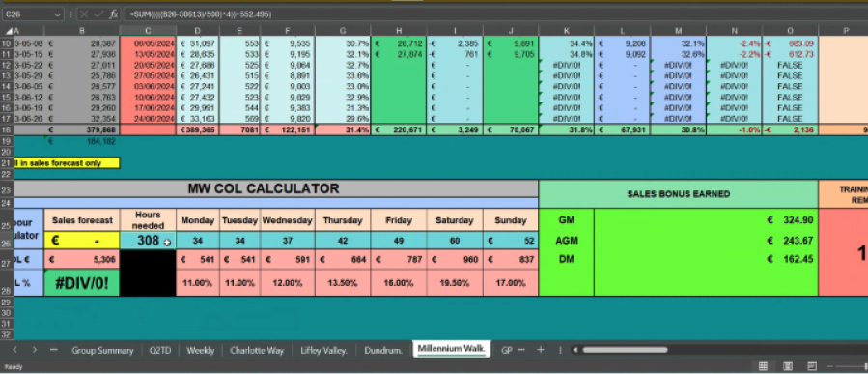
Task: Click date cell 24/06/2024
Action: (148, 119)
